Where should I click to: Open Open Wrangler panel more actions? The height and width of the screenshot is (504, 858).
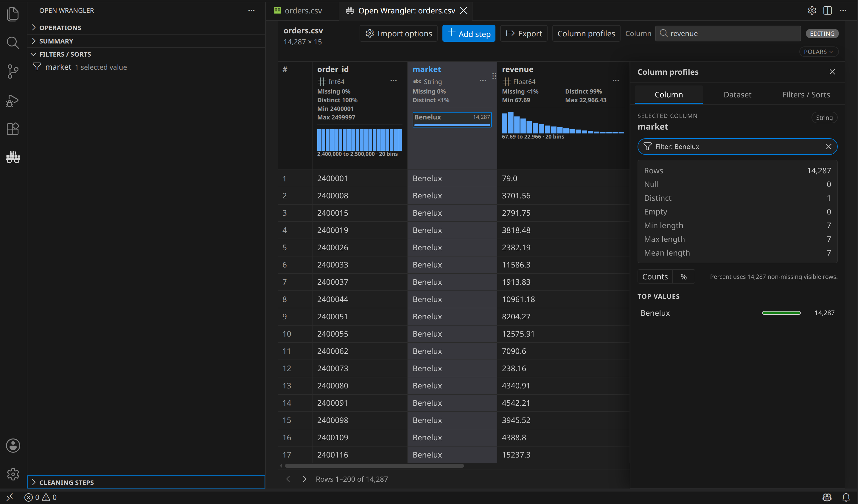251,10
